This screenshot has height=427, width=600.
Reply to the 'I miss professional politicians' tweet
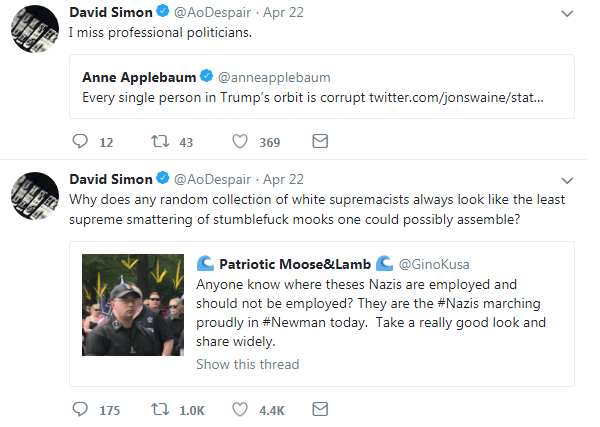pos(80,141)
